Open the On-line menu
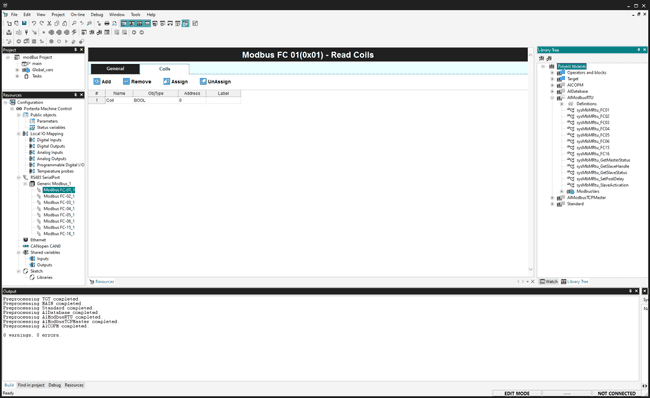The height and width of the screenshot is (398, 650). 78,15
